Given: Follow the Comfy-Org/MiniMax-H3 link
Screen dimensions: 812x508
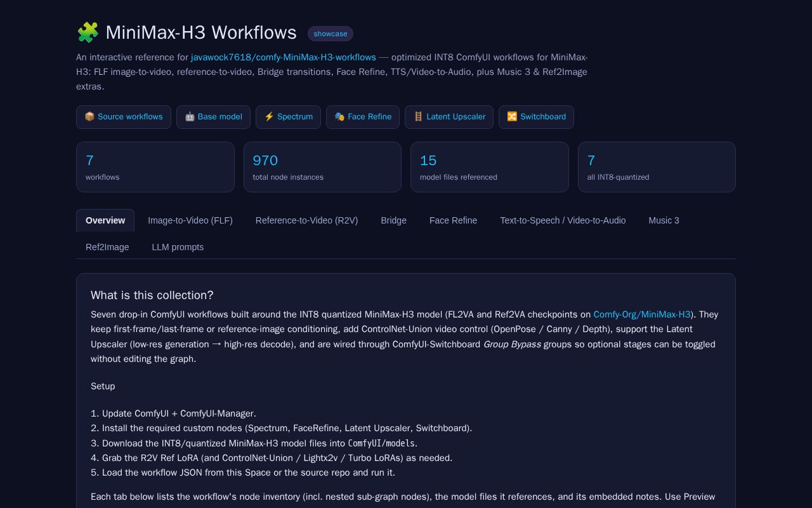Looking at the screenshot, I should coord(642,314).
